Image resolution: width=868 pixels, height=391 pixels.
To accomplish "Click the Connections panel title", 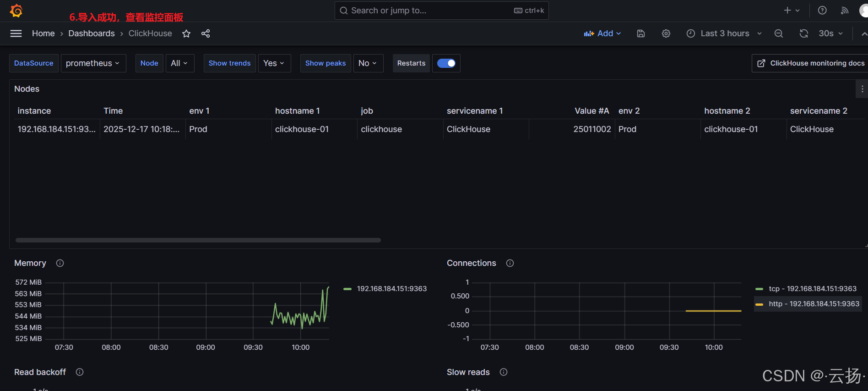I will [x=472, y=263].
